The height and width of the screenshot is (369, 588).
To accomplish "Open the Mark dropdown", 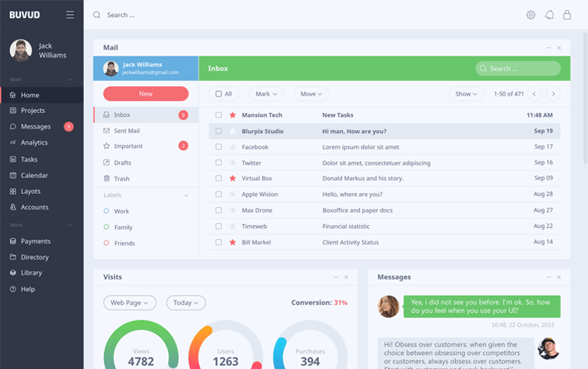I will pyautogui.click(x=267, y=94).
